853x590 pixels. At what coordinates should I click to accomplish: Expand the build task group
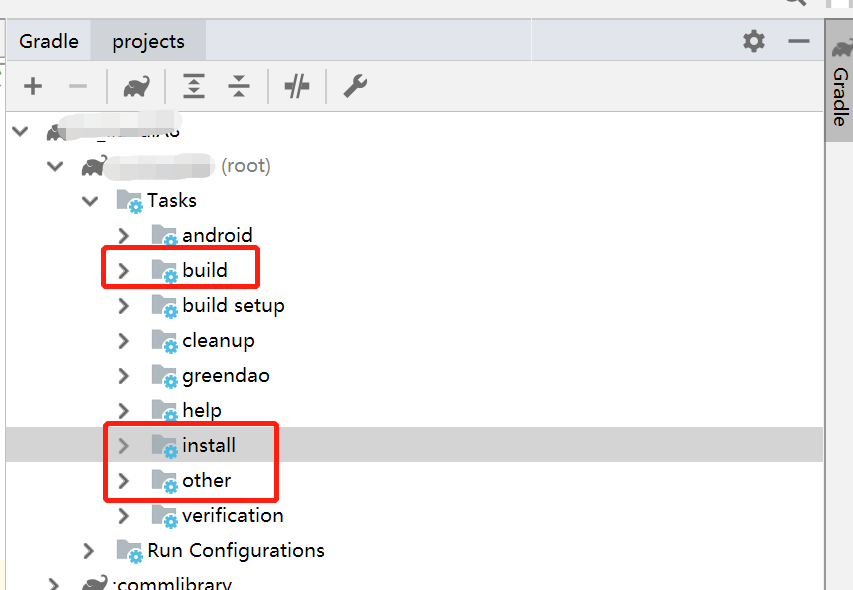point(123,270)
